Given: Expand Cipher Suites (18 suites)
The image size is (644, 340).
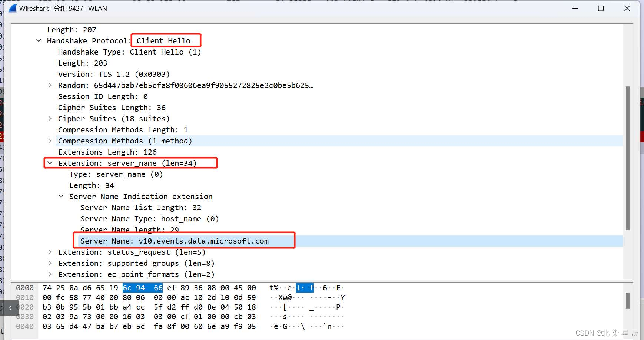Looking at the screenshot, I should click(50, 119).
